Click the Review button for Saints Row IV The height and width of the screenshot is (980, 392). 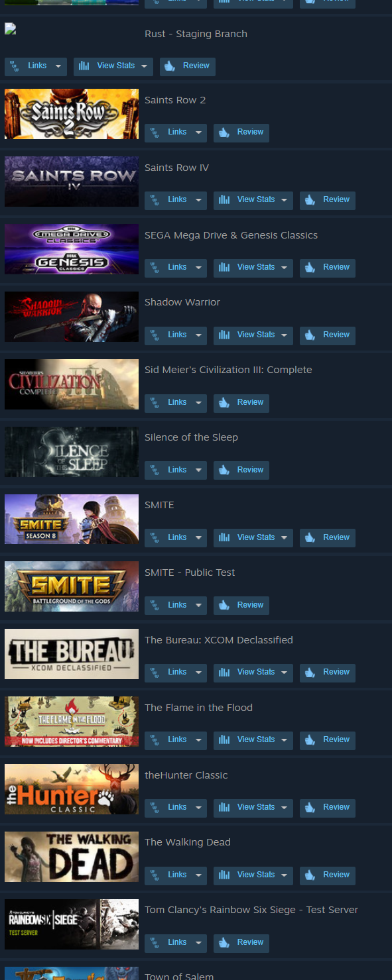coord(328,200)
